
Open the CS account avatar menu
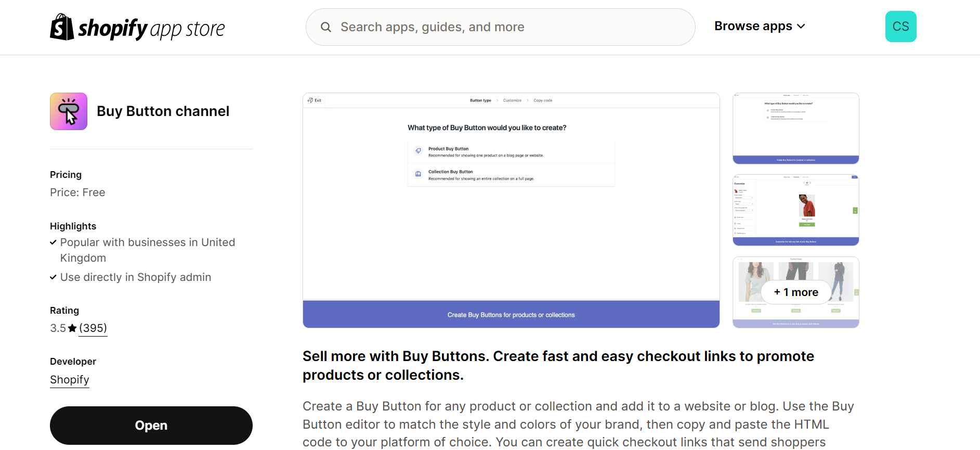click(900, 27)
